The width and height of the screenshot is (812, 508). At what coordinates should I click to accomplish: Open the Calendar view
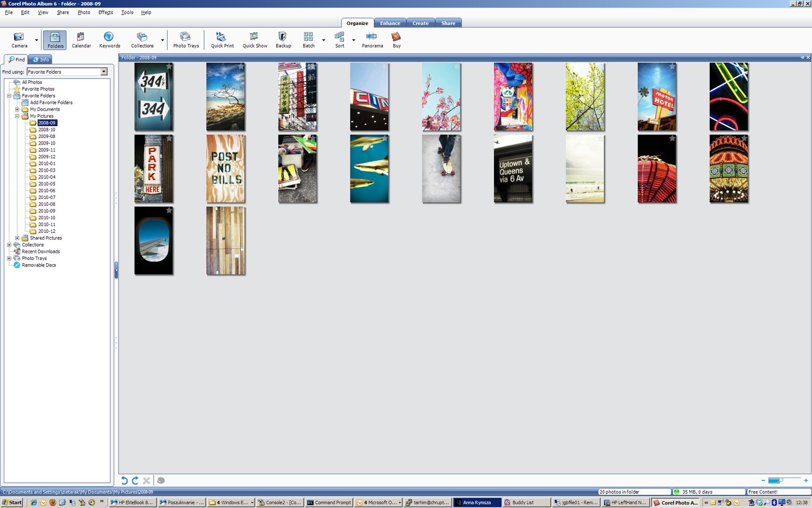(81, 40)
